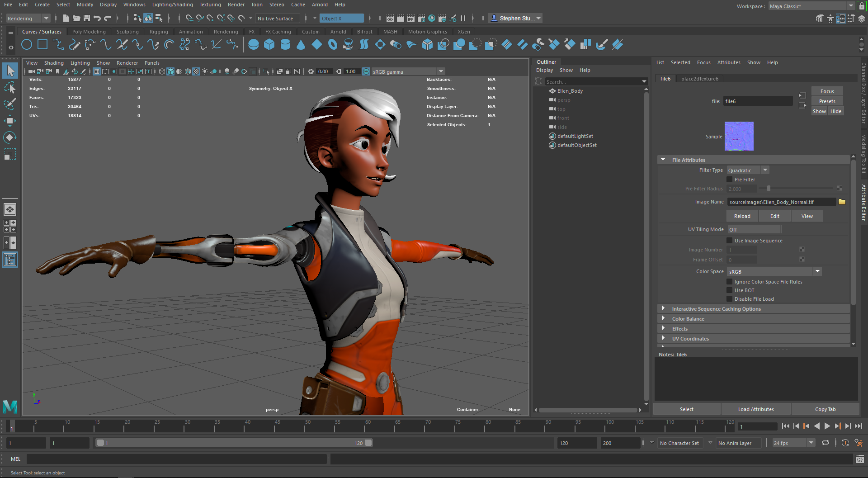The image size is (868, 478).
Task: Check Ignore Color Space File Rules
Action: [x=729, y=281]
